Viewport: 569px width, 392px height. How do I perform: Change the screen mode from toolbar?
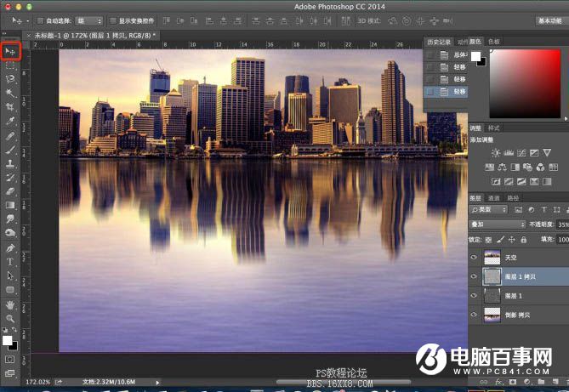point(10,373)
